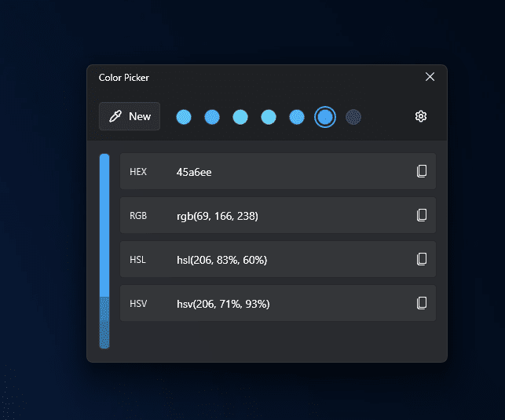Select the dark gray last swatch
Image resolution: width=505 pixels, height=420 pixels.
click(353, 117)
